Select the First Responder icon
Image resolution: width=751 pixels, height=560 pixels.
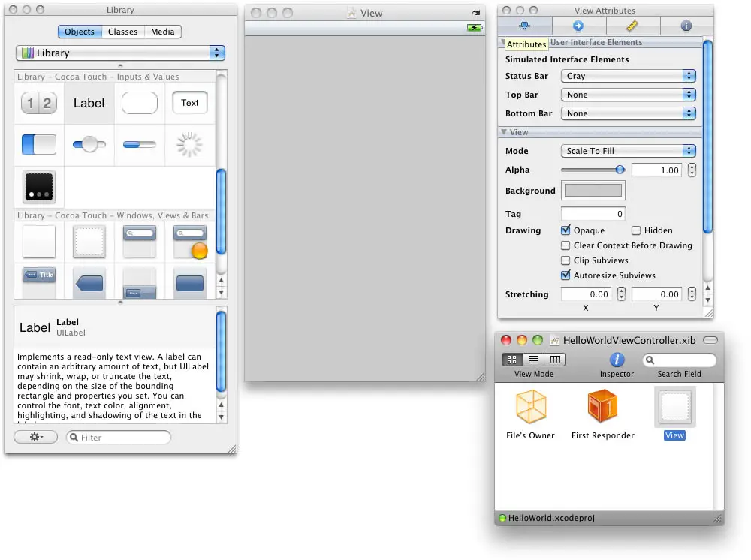click(602, 408)
